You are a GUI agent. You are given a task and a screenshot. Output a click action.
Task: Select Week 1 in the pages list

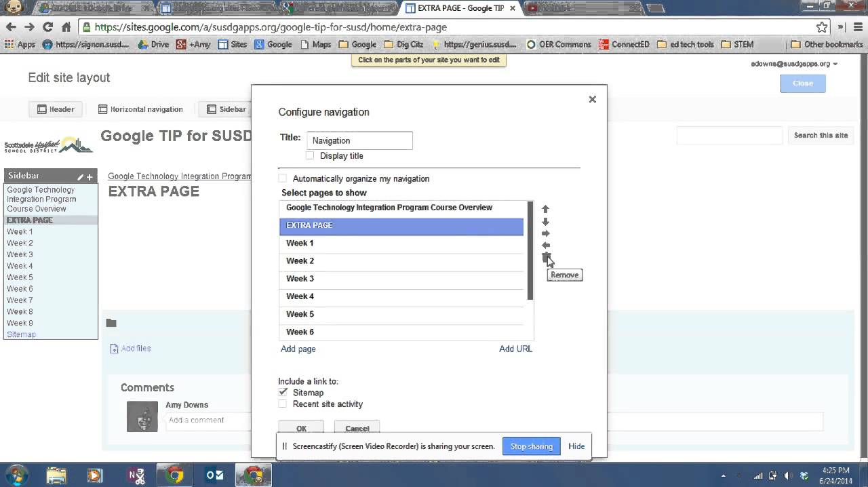point(401,243)
